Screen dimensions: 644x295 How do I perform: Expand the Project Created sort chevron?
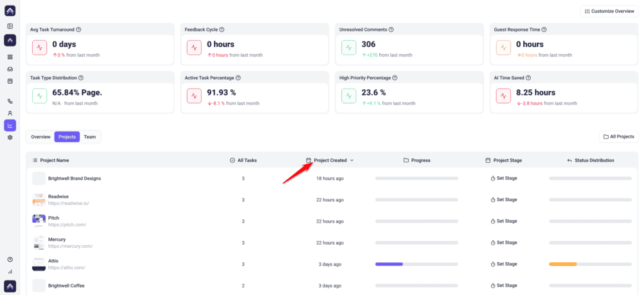pyautogui.click(x=352, y=160)
